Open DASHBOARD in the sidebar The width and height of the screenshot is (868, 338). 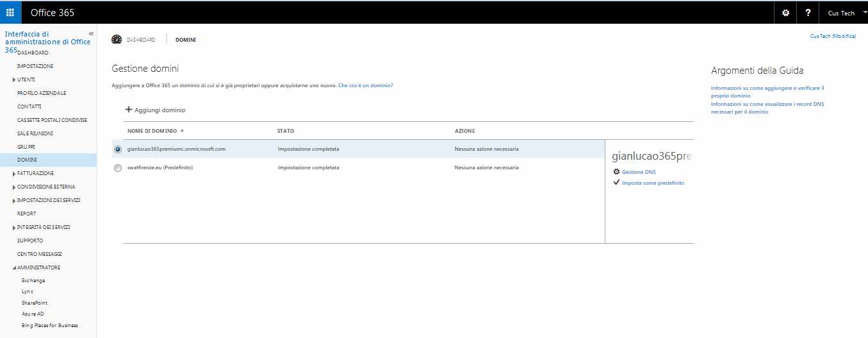(33, 53)
